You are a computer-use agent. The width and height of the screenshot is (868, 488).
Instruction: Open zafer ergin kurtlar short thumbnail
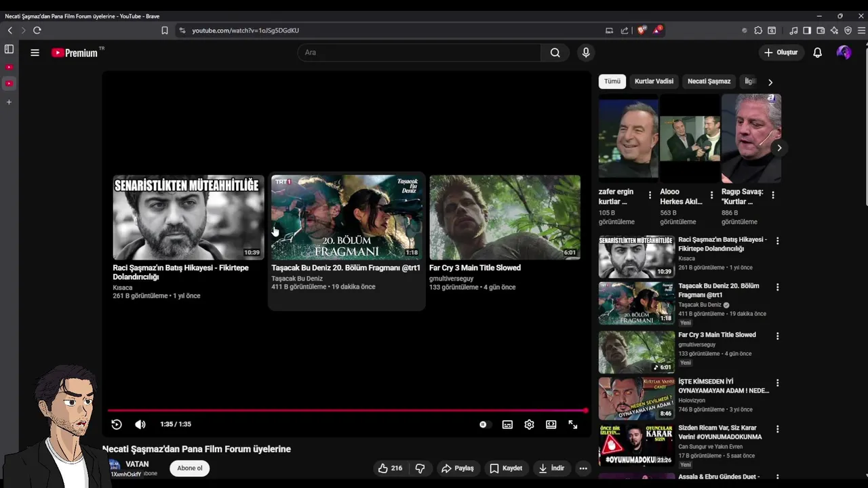tap(628, 138)
